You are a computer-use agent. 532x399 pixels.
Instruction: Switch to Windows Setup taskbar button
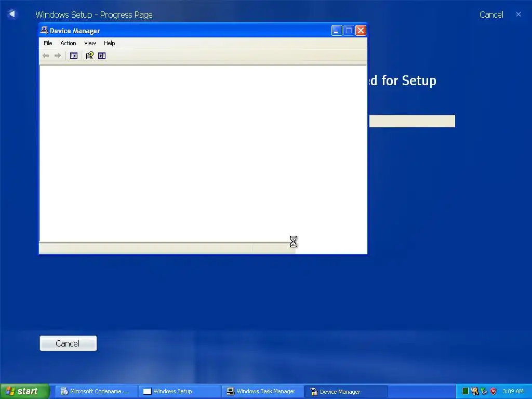(x=179, y=391)
